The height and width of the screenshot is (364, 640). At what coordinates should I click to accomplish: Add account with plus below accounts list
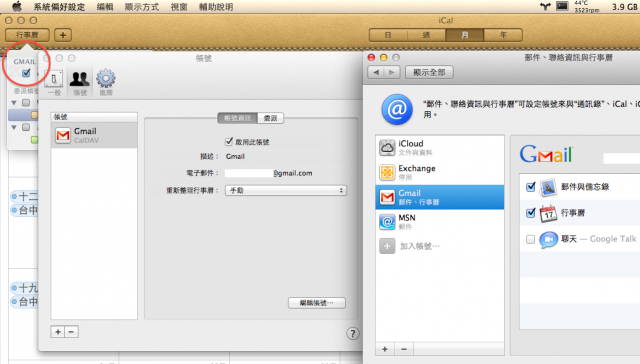[x=385, y=349]
